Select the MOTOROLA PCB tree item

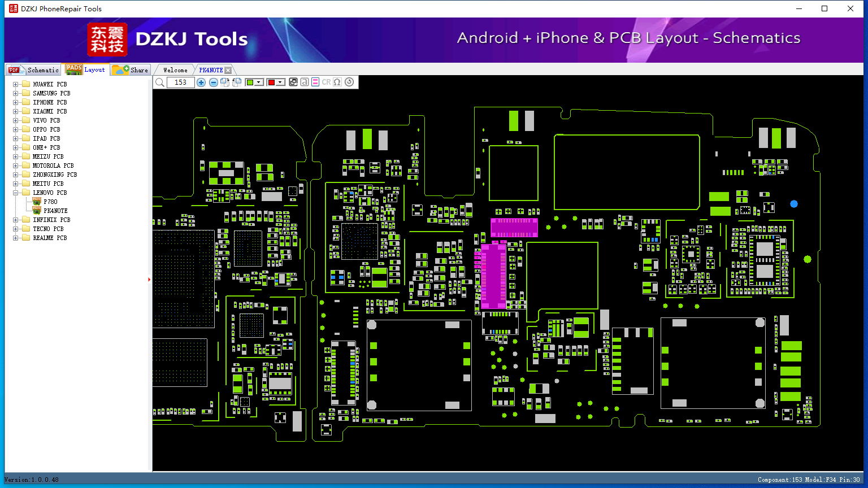(x=53, y=165)
